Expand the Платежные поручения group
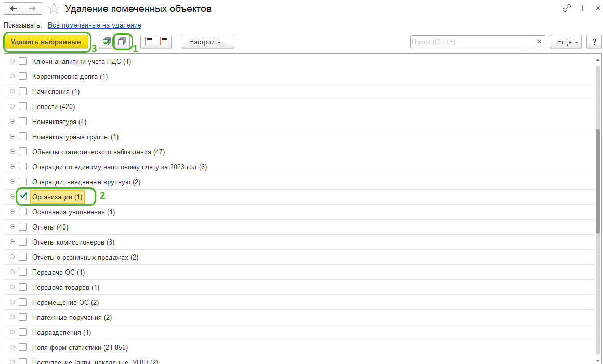This screenshot has width=603, height=364. tap(12, 317)
